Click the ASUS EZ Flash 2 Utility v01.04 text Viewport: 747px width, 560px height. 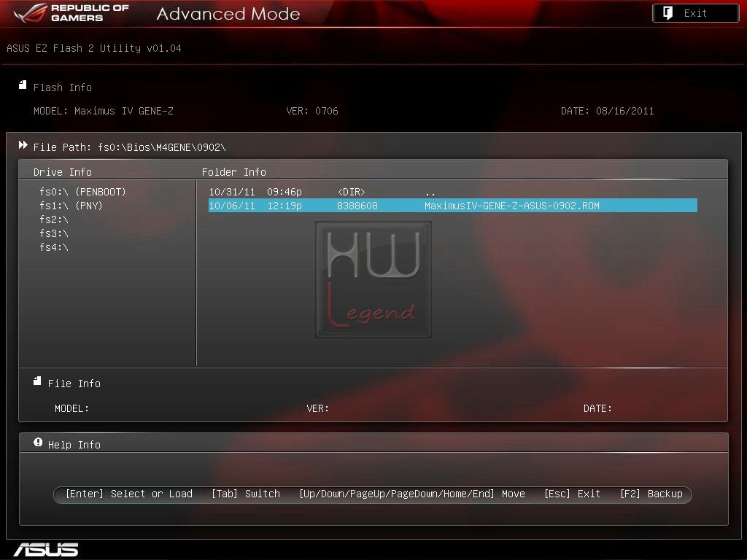[x=94, y=48]
